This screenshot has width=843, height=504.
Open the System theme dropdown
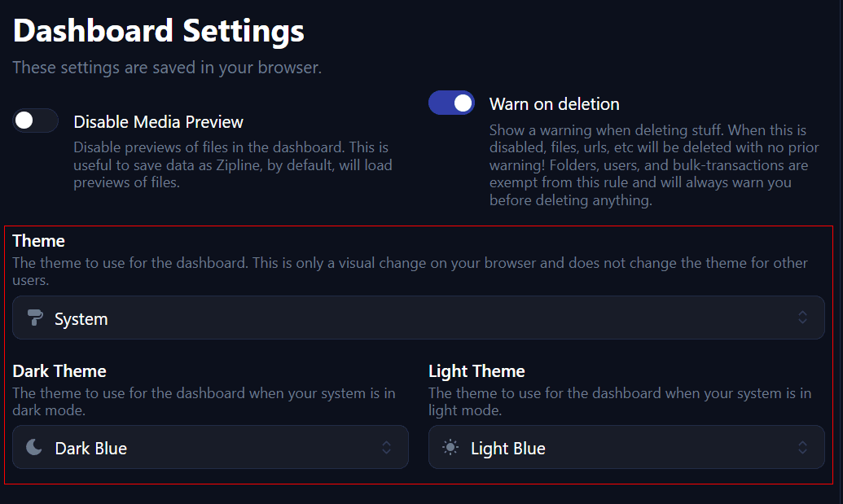tap(419, 318)
